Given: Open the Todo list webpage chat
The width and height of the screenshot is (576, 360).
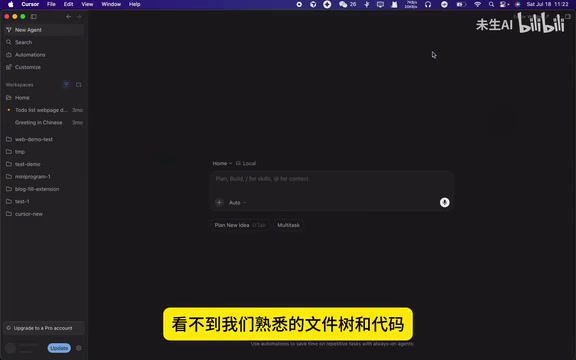Looking at the screenshot, I should [43, 110].
